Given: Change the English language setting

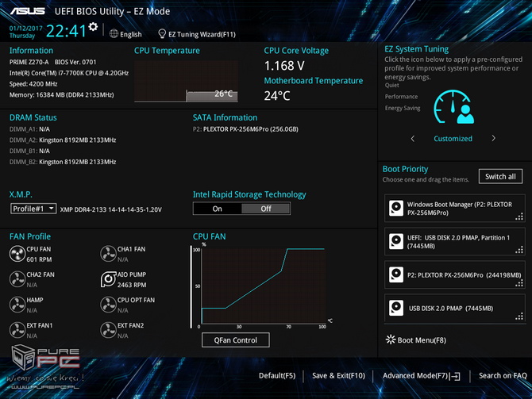Looking at the screenshot, I should pyautogui.click(x=131, y=34).
